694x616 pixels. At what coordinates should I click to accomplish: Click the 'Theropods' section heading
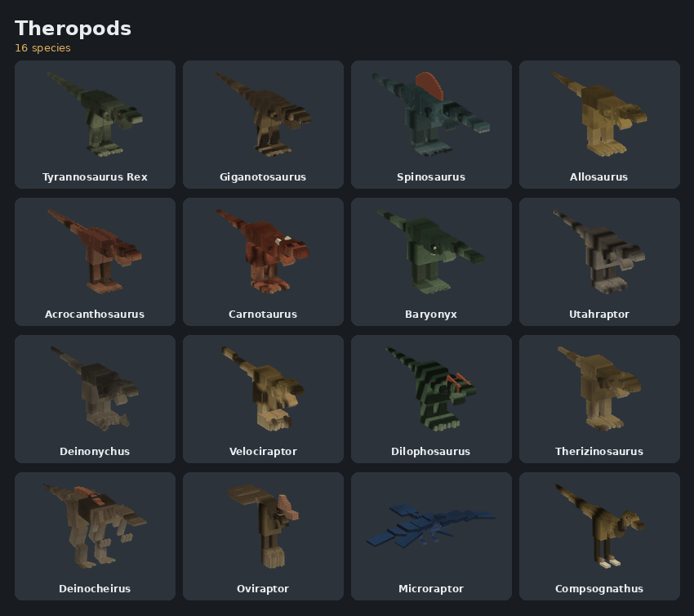(x=73, y=29)
